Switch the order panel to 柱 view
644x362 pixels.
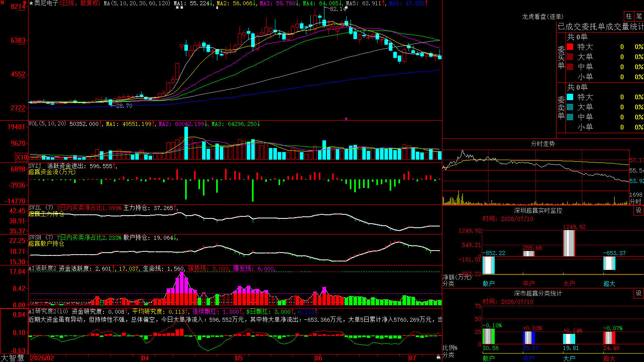(629, 16)
